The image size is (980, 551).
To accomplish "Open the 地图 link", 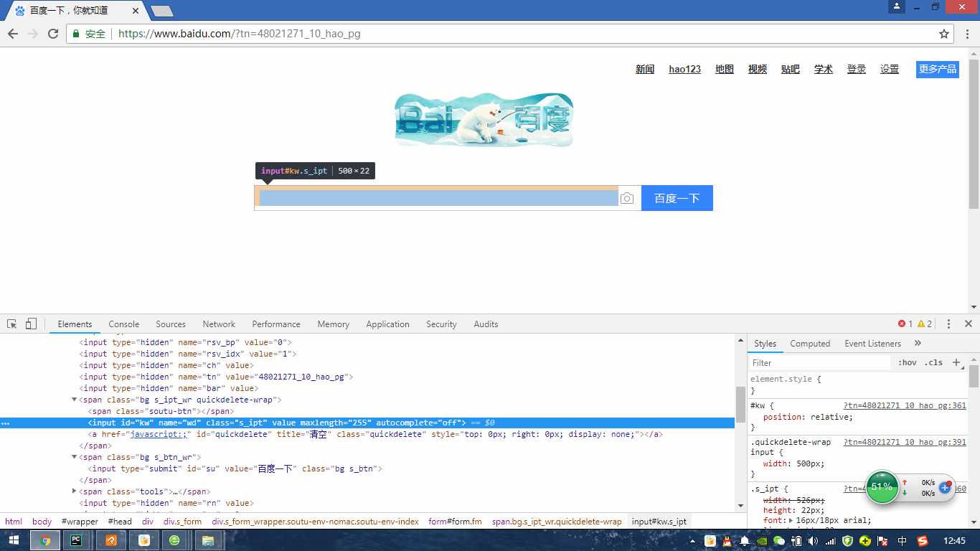I will 725,69.
